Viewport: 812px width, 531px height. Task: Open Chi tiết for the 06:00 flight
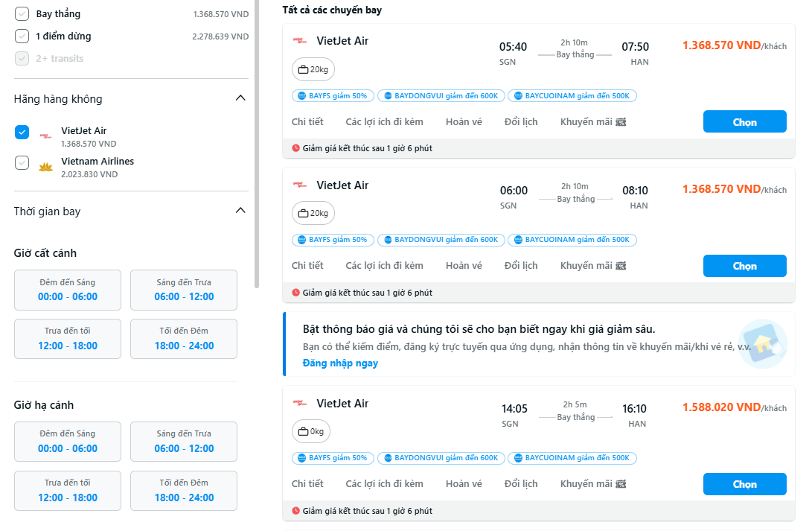coord(307,264)
